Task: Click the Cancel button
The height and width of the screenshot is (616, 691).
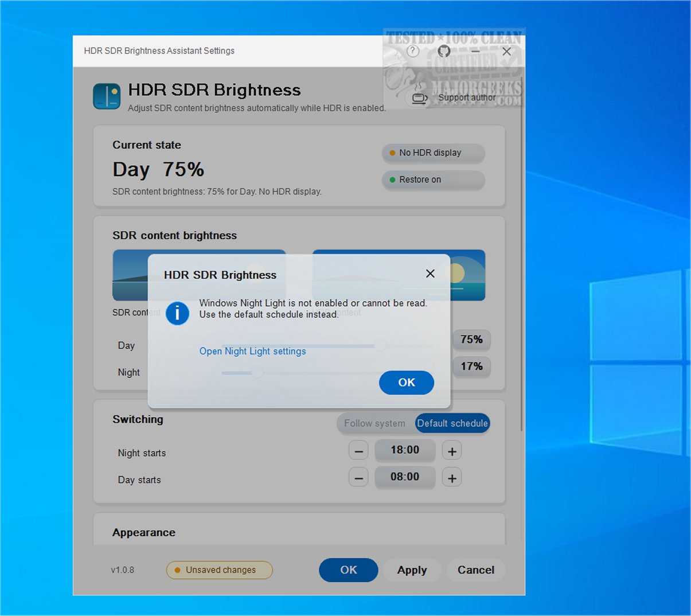Action: [x=476, y=570]
